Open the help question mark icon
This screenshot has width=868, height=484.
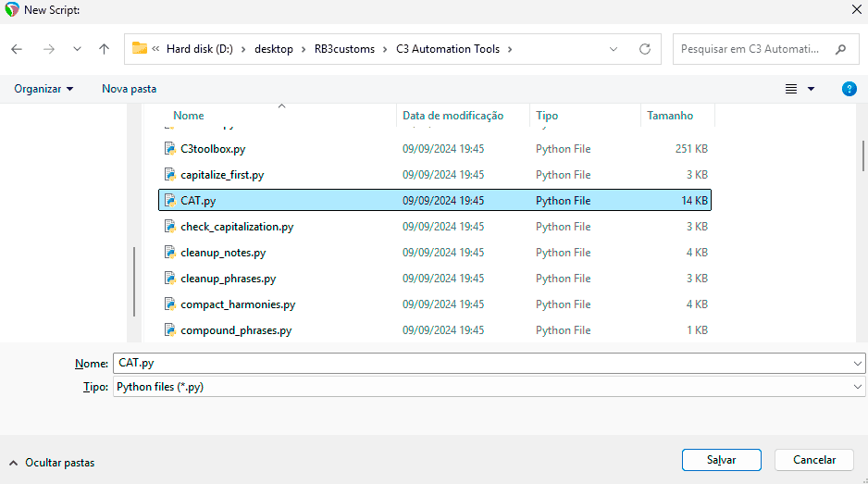(x=849, y=89)
